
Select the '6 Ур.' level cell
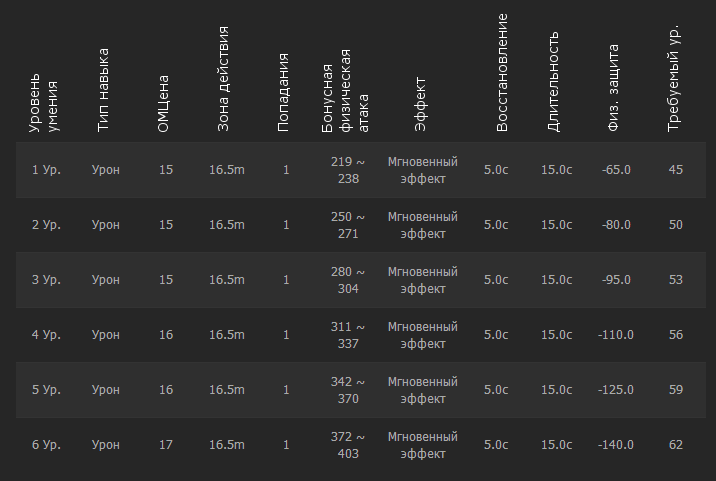coord(46,445)
